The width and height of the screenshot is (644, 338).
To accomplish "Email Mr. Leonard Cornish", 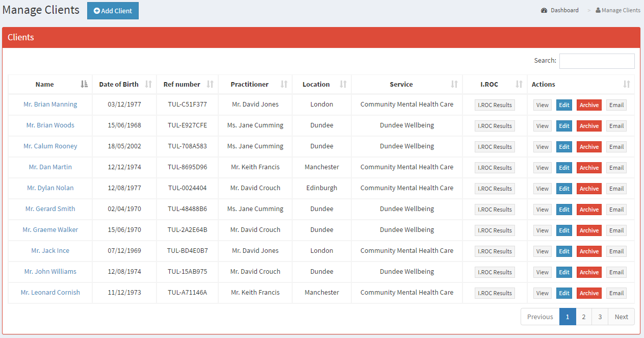I will tap(616, 293).
